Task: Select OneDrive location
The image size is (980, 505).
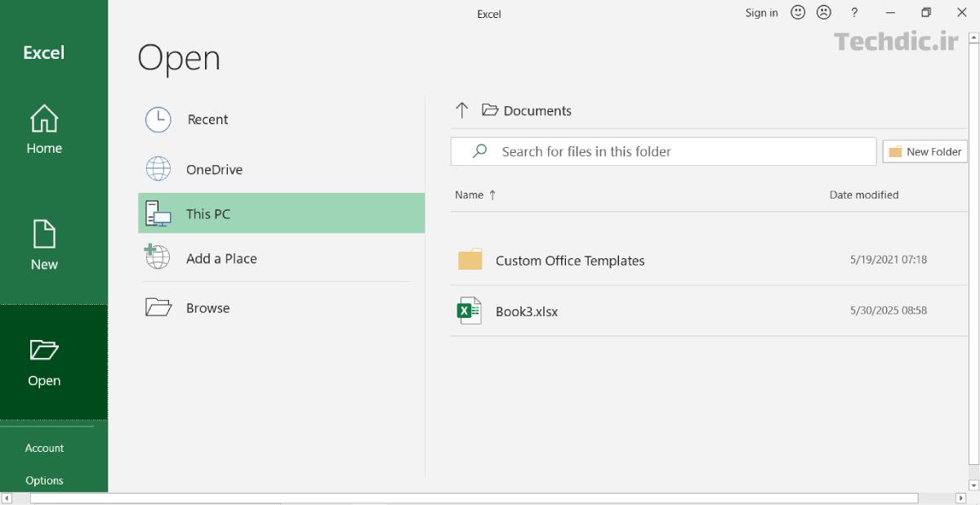Action: click(282, 170)
